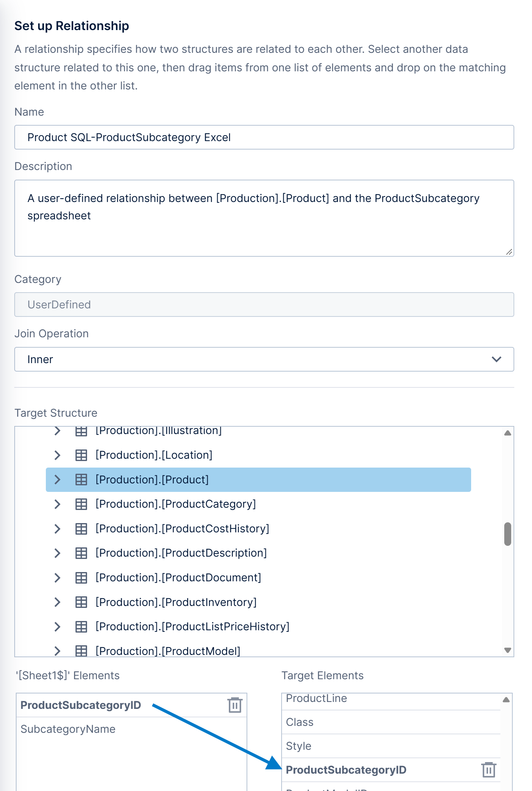Expand the [Production].[Product] tree node
Image resolution: width=532 pixels, height=791 pixels.
[57, 480]
